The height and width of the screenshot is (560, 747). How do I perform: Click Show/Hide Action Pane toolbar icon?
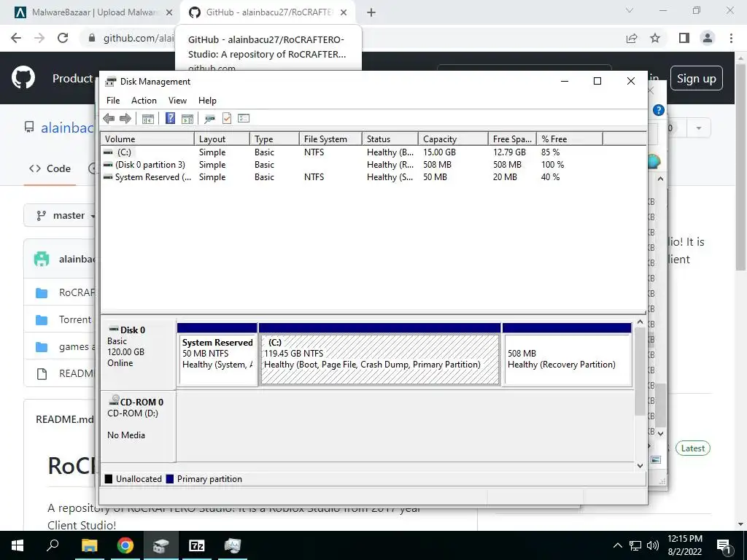point(187,119)
